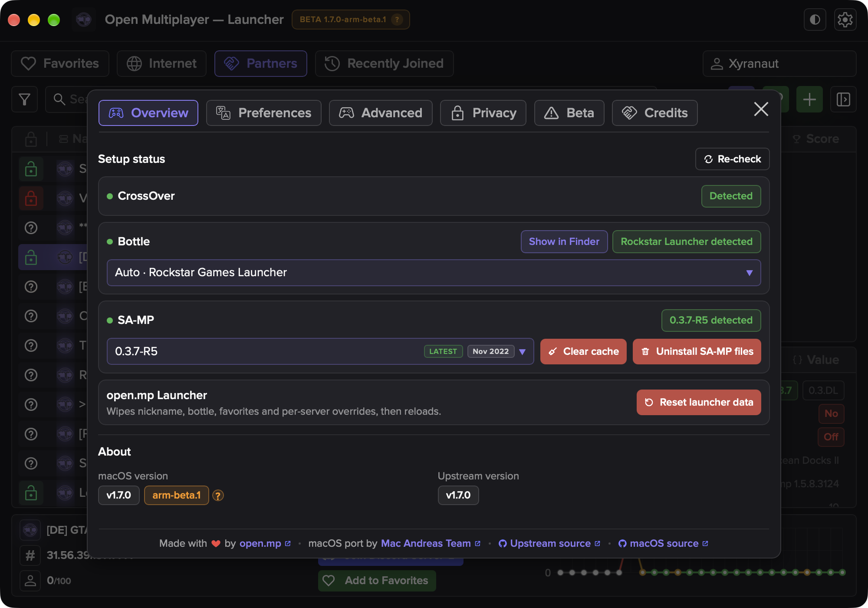Viewport: 868px width, 608px height.
Task: Click Show in Finder
Action: tap(564, 241)
